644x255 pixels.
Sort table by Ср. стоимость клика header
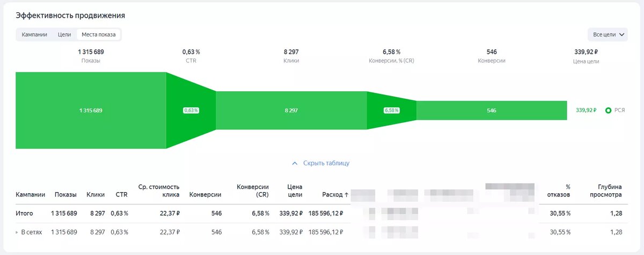(158, 191)
